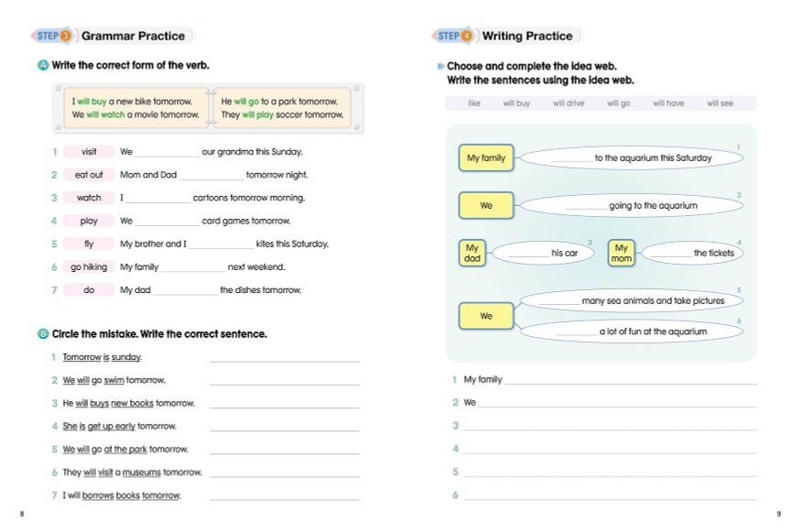The height and width of the screenshot is (532, 802).
Task: Pick "will drive" from the word bank
Action: (x=569, y=103)
